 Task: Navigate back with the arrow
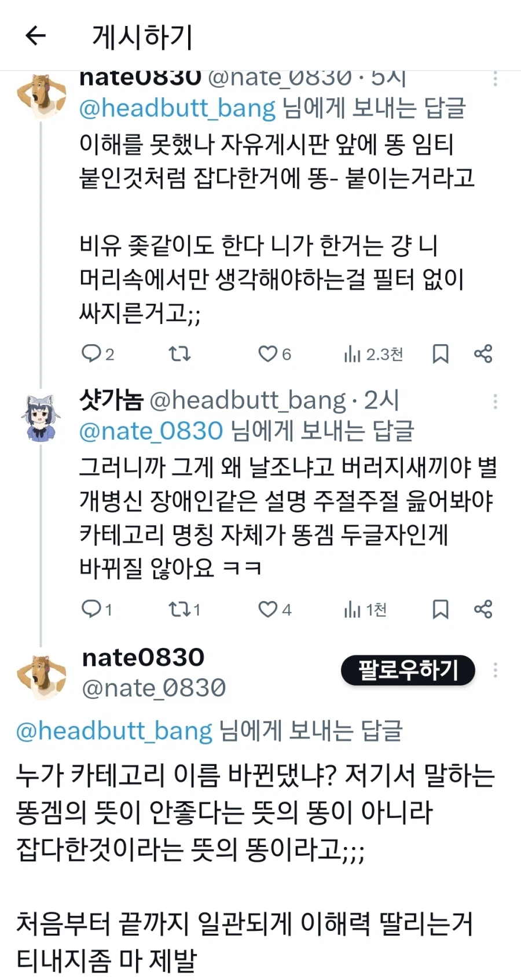[36, 36]
